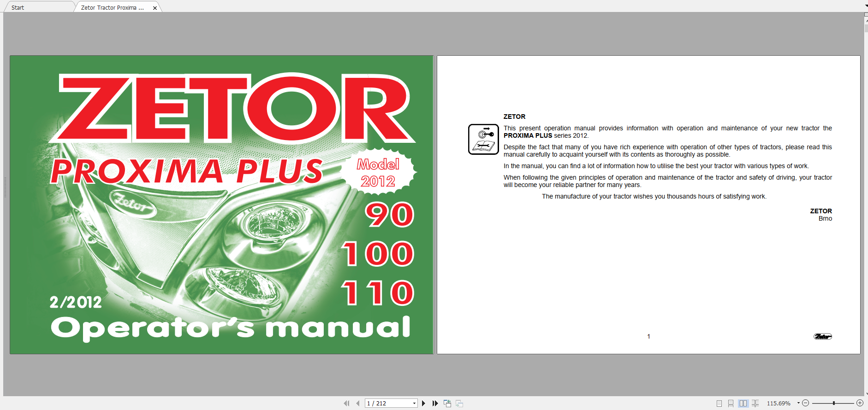
Task: Close the Zetor Tractor Proxima tab
Action: pyautogui.click(x=155, y=8)
